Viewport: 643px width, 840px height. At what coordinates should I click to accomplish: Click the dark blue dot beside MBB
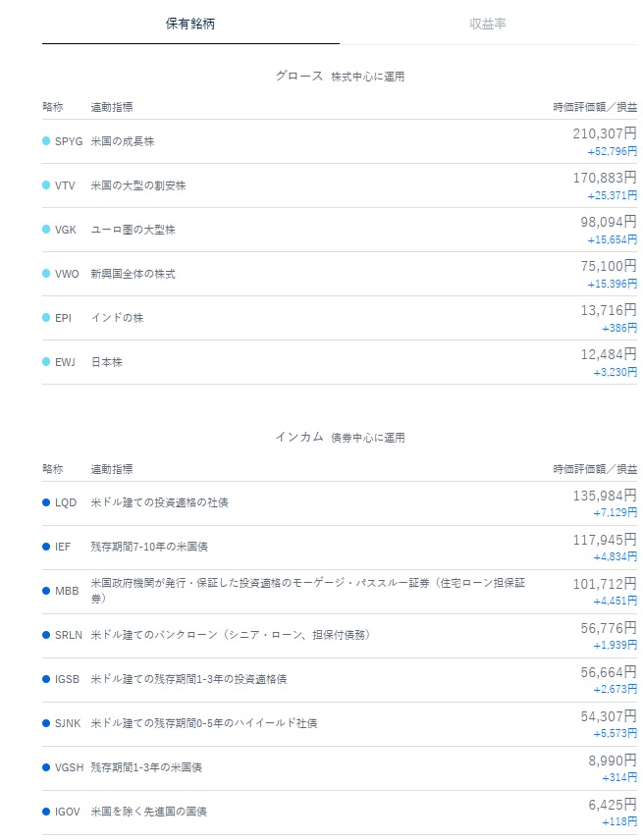46,591
